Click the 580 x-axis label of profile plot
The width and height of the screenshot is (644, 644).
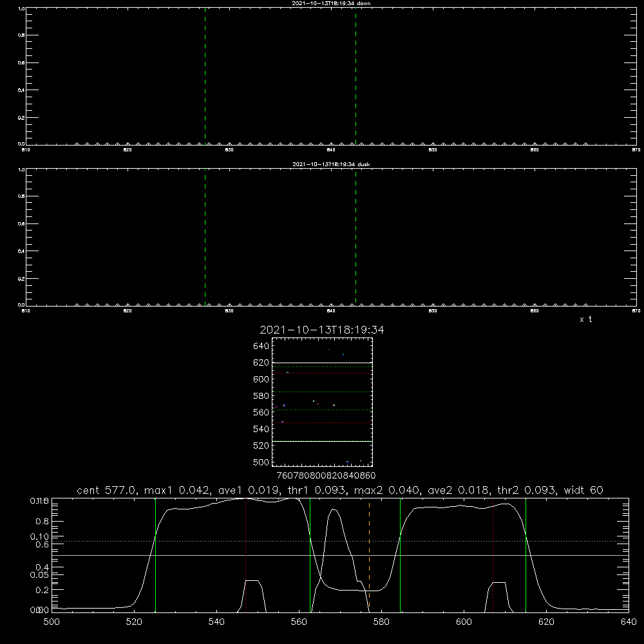(x=381, y=622)
